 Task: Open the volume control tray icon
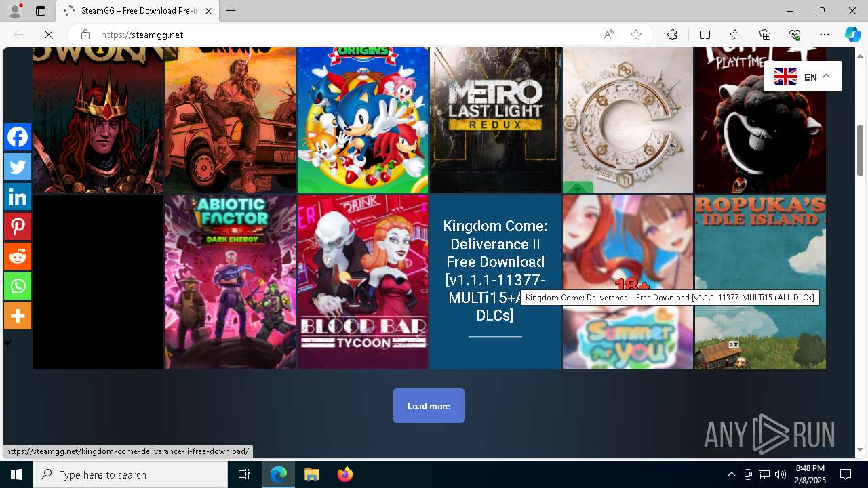point(780,474)
